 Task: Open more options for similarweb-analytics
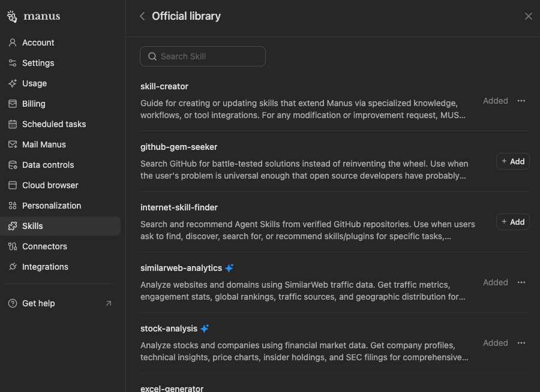pos(521,282)
